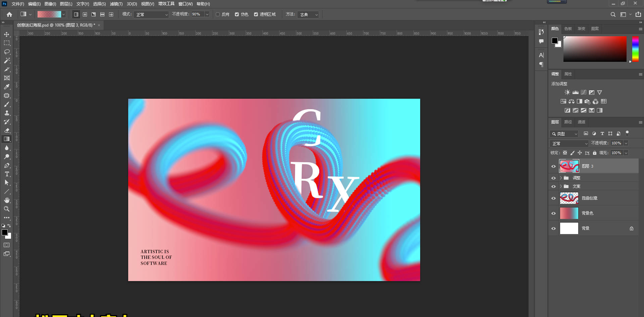Select the Horizontal Type tool
Screen dimensions: 644x317
tap(7, 174)
